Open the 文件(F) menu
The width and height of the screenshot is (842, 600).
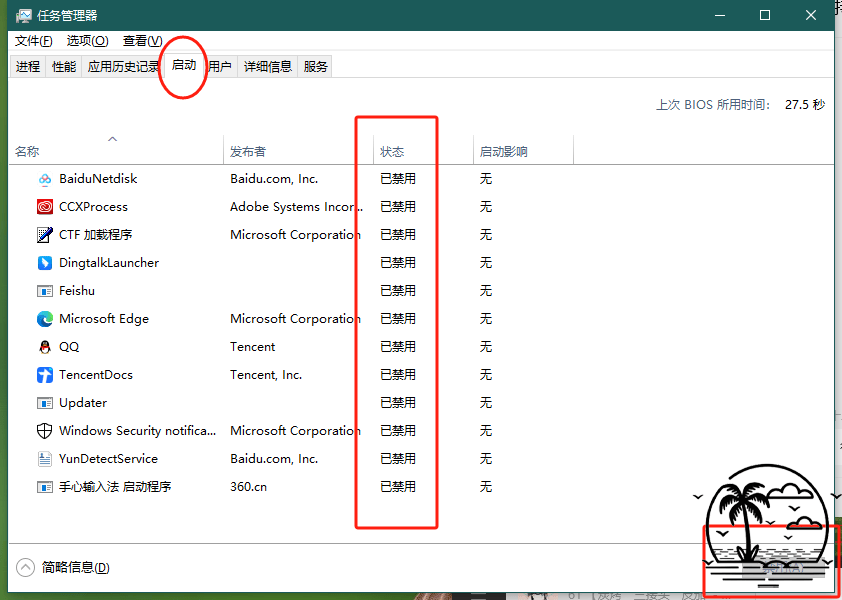click(33, 41)
